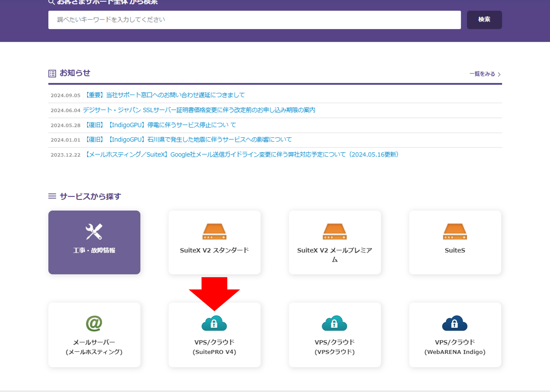Open the 2024.09.05 【重要】 support delay notice
This screenshot has height=392, width=550.
164,95
